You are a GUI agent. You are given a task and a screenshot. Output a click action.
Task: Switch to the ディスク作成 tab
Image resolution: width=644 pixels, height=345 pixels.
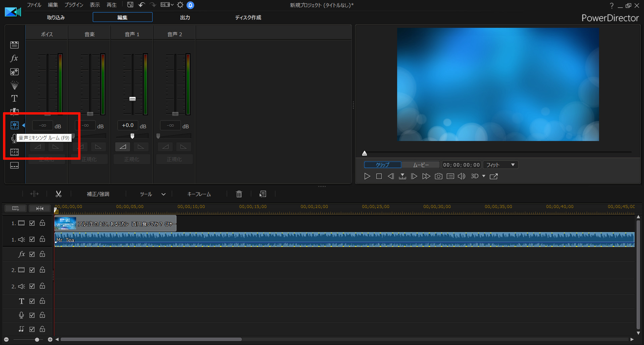(248, 17)
